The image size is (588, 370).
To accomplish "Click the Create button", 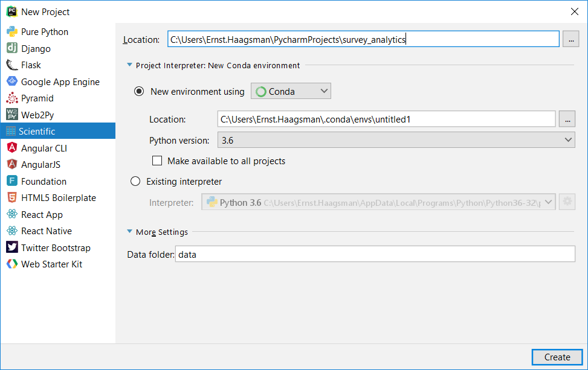I will (557, 357).
